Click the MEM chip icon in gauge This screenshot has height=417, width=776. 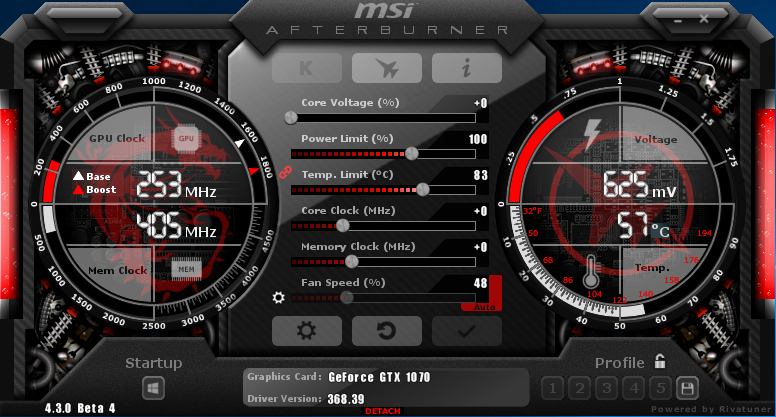(185, 269)
